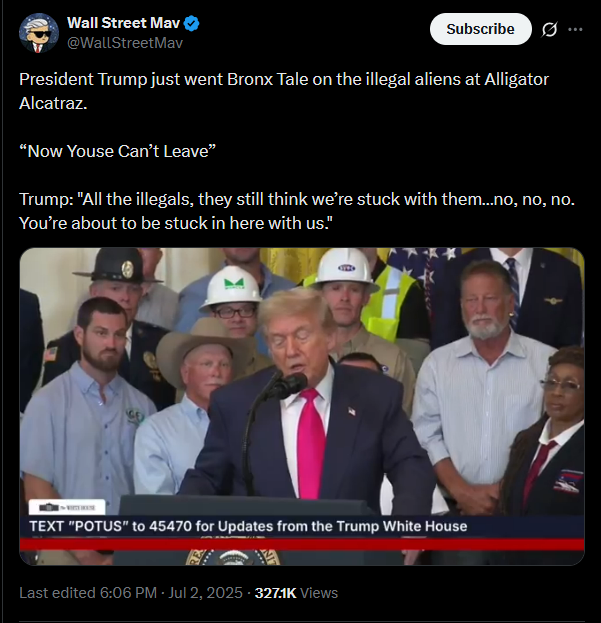Visit the @WallStreetMav handle link
601x623 pixels.
point(125,43)
